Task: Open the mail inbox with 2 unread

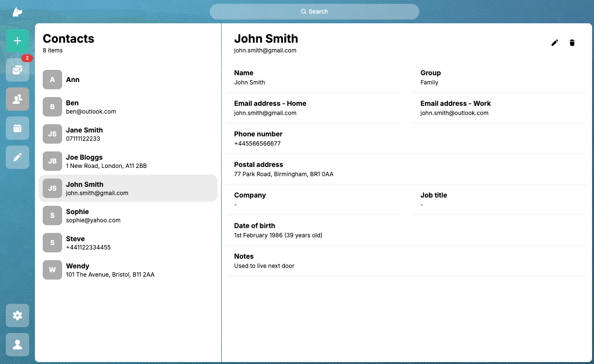Action: [17, 70]
